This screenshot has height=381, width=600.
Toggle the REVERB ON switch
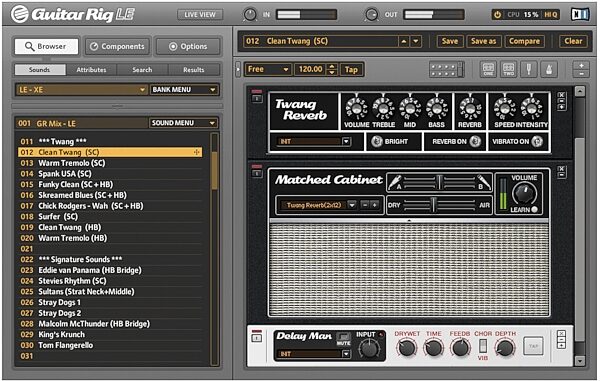(x=475, y=141)
